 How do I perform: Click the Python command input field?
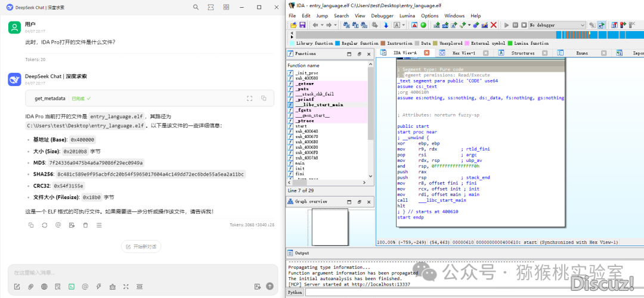[x=474, y=293]
